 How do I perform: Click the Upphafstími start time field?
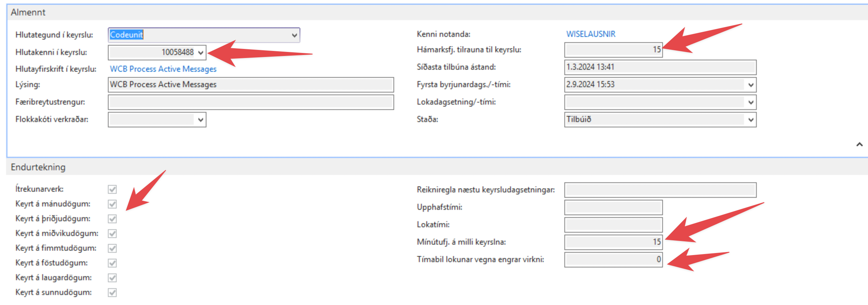pyautogui.click(x=613, y=207)
